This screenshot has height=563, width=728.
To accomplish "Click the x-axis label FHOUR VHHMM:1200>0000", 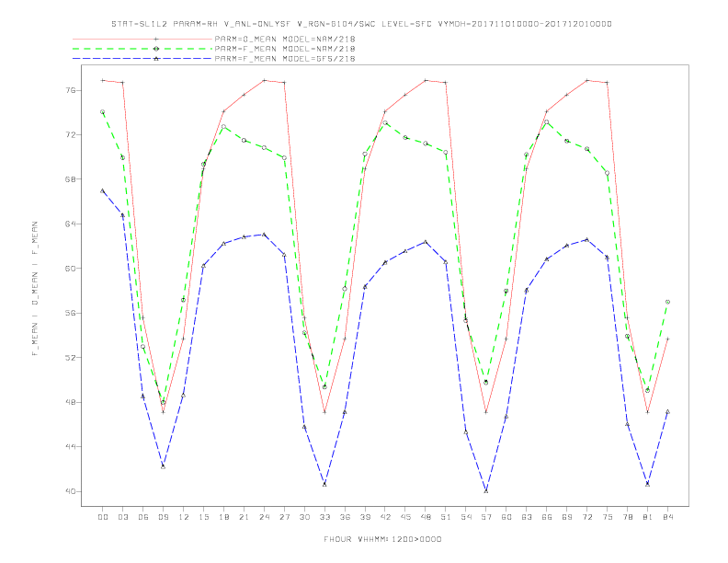I will 382,539.
